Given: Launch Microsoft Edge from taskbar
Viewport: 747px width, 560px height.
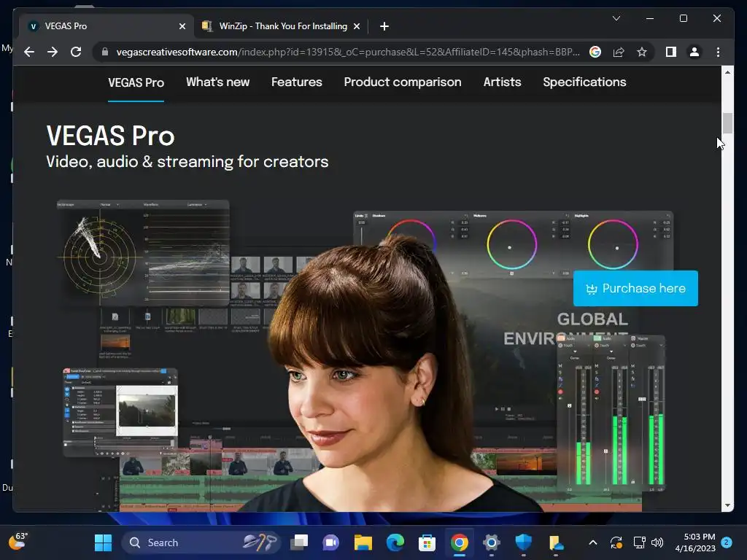Looking at the screenshot, I should click(x=395, y=542).
